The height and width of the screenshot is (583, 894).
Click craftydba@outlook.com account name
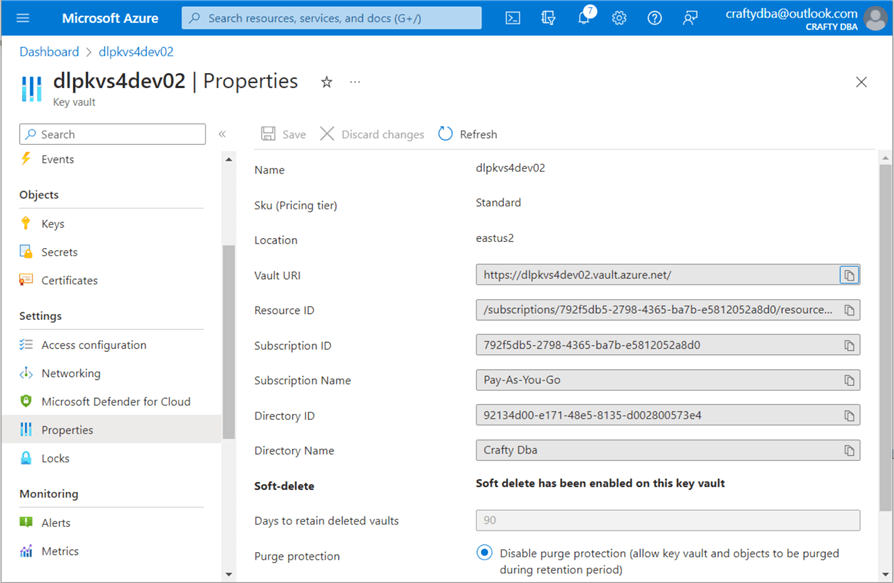(791, 14)
